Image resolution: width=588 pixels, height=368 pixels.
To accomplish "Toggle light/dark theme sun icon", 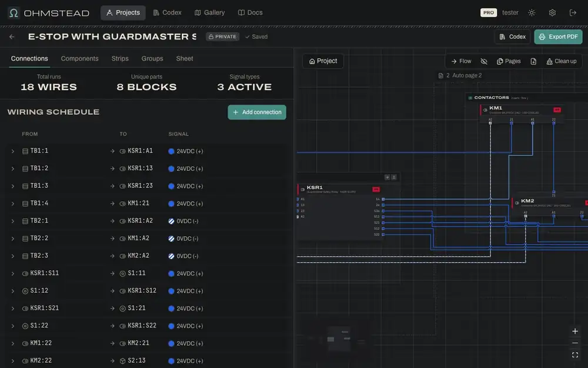I will tap(532, 13).
